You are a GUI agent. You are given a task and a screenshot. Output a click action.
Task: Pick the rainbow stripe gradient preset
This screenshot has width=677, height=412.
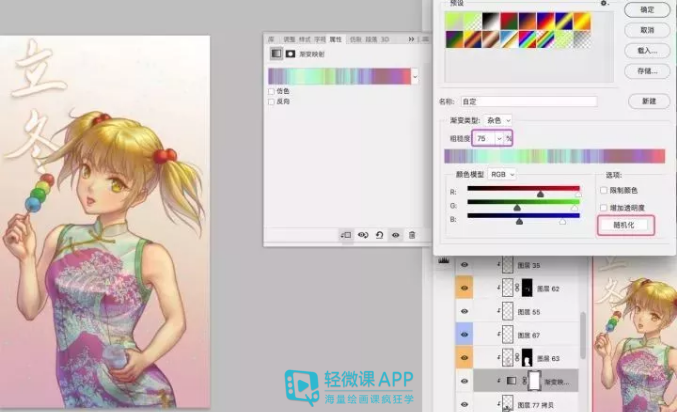[x=527, y=39]
